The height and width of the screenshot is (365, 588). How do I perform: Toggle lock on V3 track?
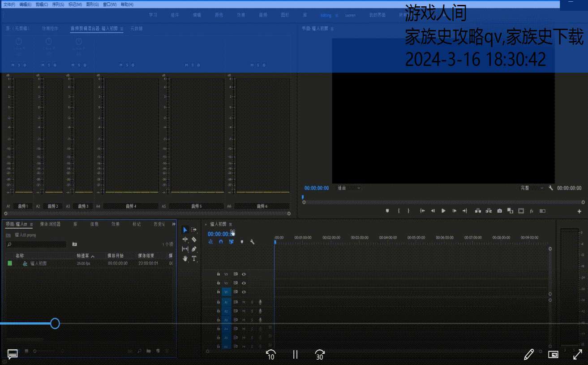point(219,274)
